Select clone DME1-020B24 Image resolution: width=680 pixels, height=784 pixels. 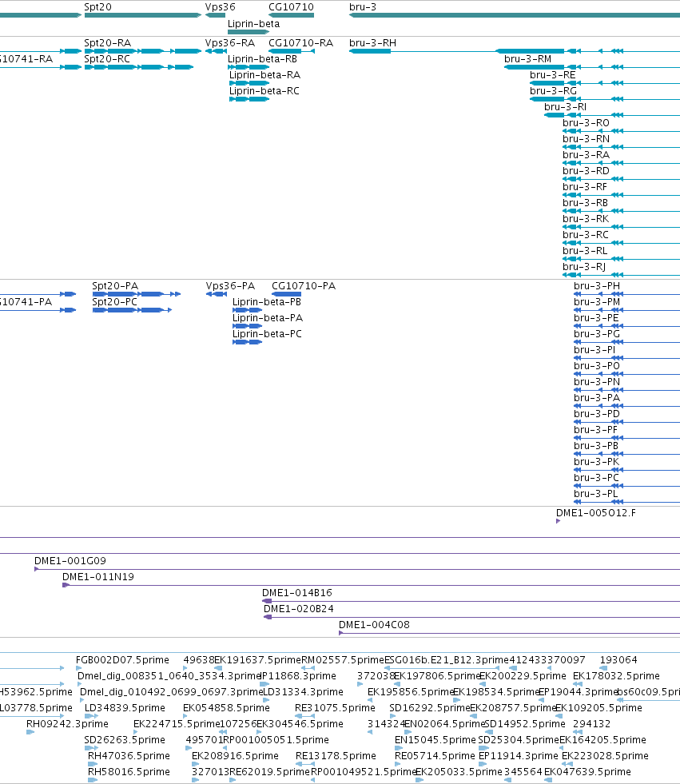(299, 609)
